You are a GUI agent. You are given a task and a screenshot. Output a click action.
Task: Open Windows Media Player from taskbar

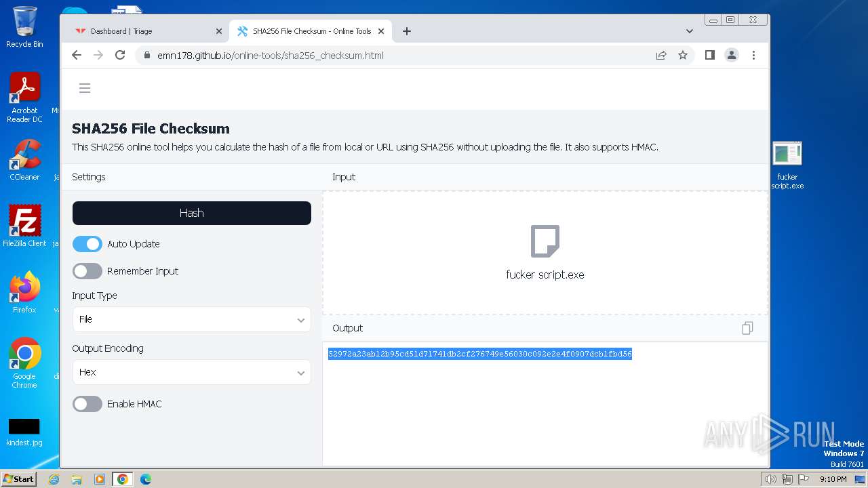[100, 479]
